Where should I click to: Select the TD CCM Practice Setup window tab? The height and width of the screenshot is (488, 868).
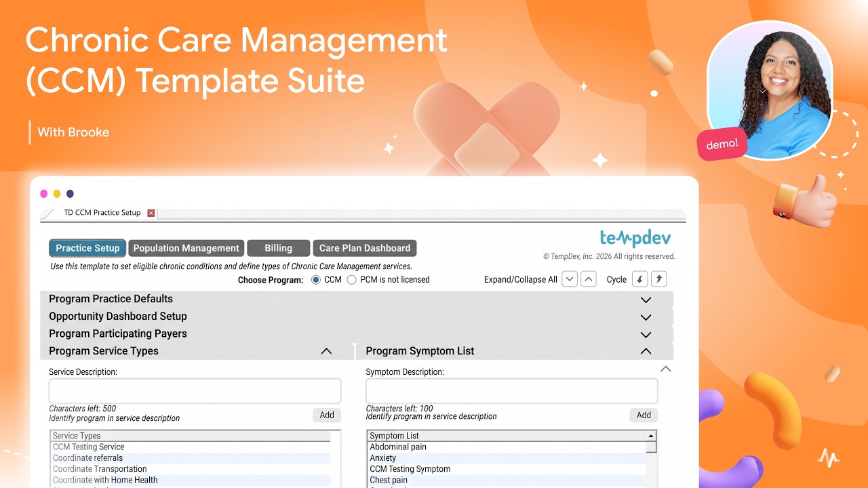point(102,213)
